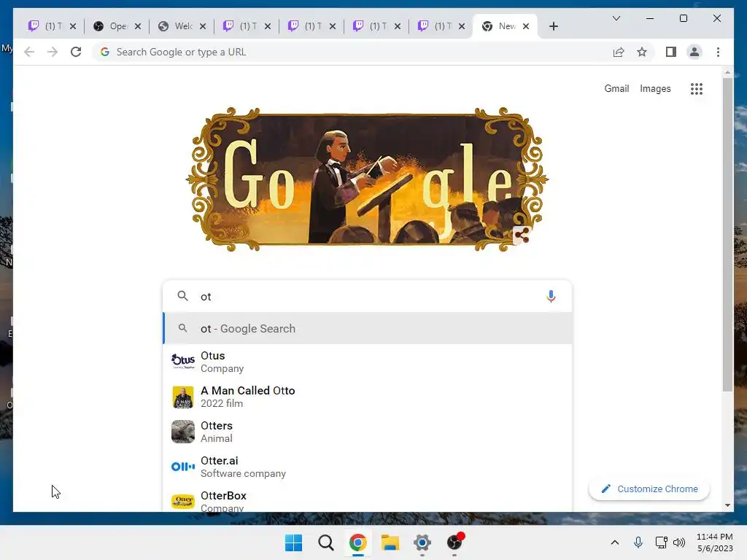Click the Otters animal thumbnail
Image resolution: width=747 pixels, height=560 pixels.
click(x=183, y=432)
